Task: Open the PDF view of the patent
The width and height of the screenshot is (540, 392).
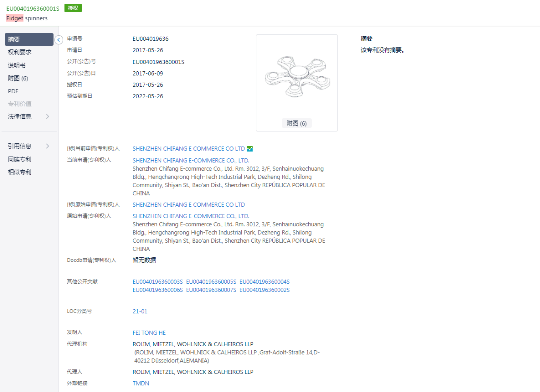Action: (x=13, y=91)
